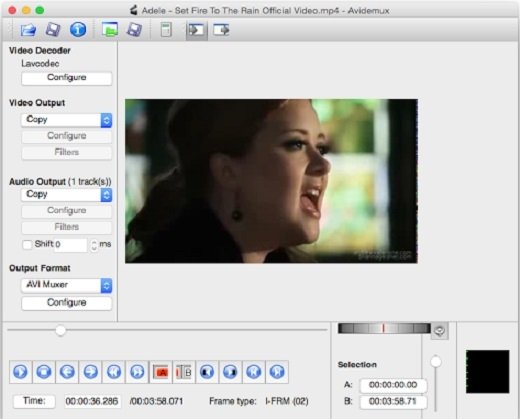Go to the previous frame
Viewport: 520px width, 419px height.
[67, 372]
